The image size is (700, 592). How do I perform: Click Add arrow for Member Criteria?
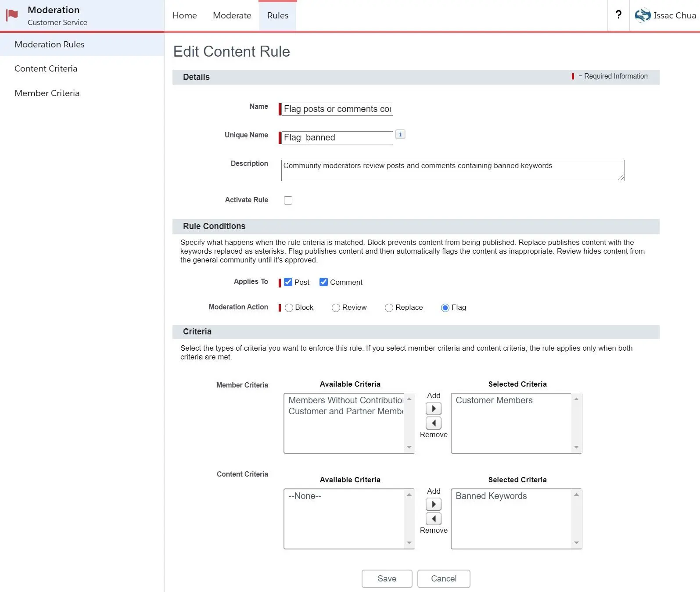click(x=434, y=409)
